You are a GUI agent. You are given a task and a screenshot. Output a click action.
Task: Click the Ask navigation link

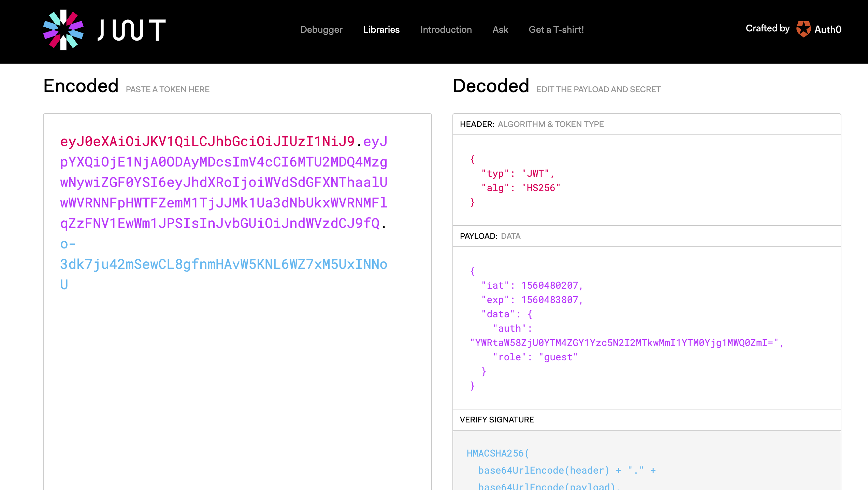(500, 30)
